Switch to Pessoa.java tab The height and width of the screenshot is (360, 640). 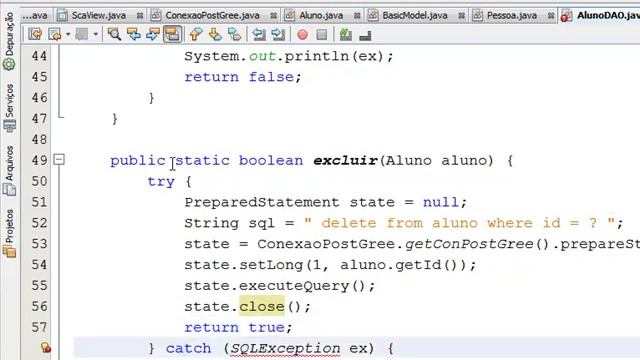click(511, 16)
